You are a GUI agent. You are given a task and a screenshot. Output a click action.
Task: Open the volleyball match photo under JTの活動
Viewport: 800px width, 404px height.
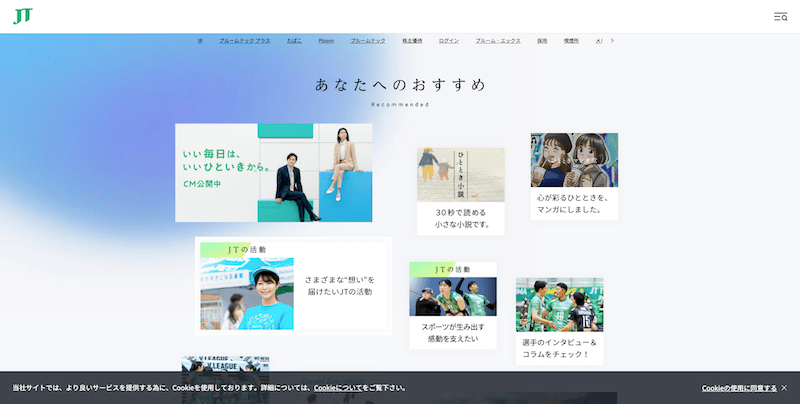click(x=453, y=296)
